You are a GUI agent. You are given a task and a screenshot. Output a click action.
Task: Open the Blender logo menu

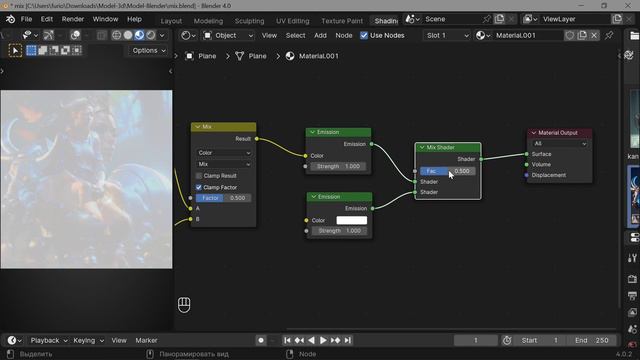pos(10,19)
